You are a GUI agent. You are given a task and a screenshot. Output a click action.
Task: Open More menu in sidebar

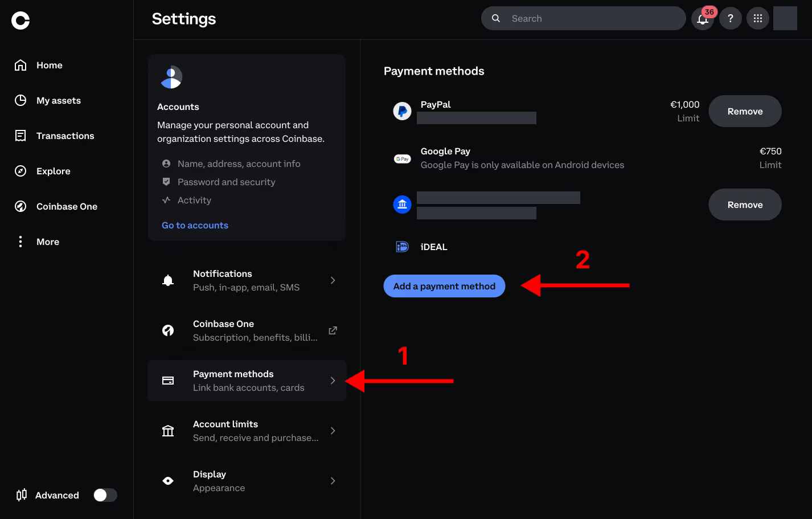click(48, 242)
